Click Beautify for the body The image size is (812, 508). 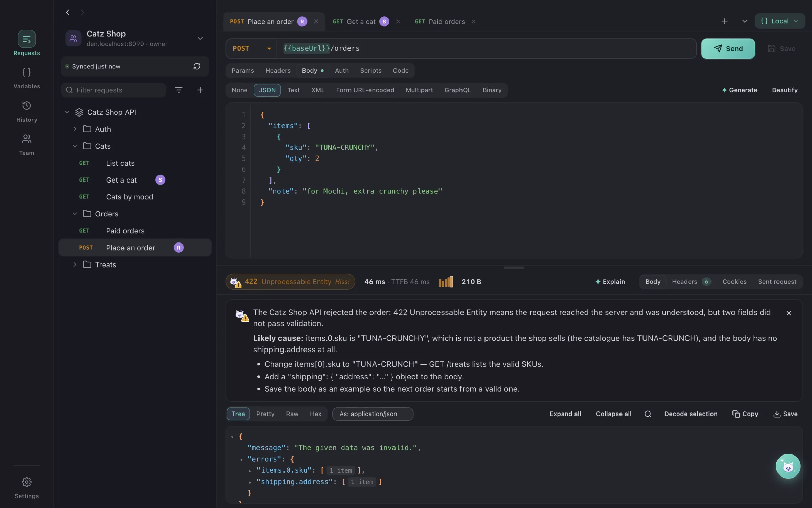[x=785, y=90]
